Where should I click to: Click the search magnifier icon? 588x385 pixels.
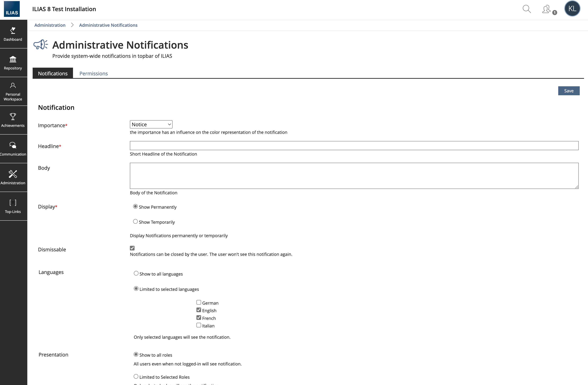coord(526,9)
